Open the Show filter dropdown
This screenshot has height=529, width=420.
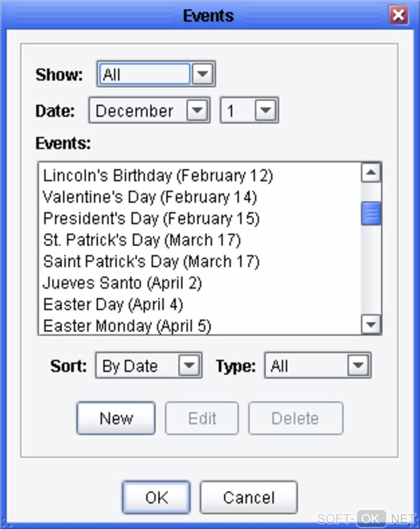[202, 74]
